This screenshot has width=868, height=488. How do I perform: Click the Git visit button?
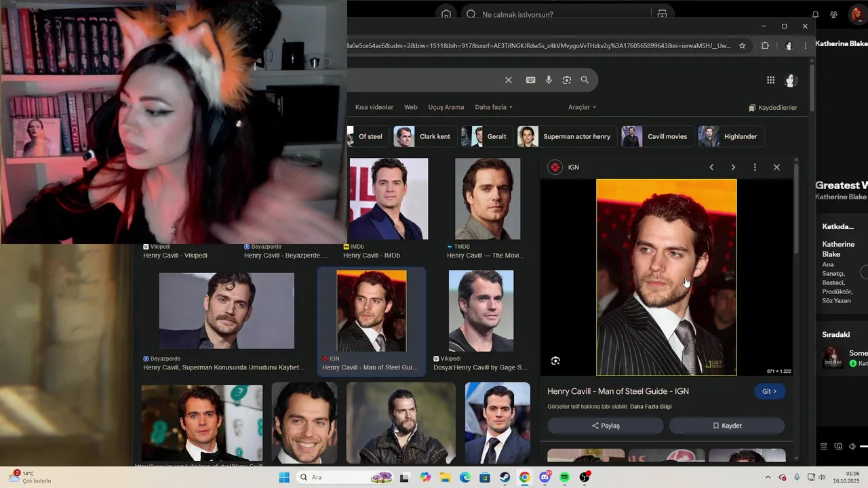pos(770,391)
